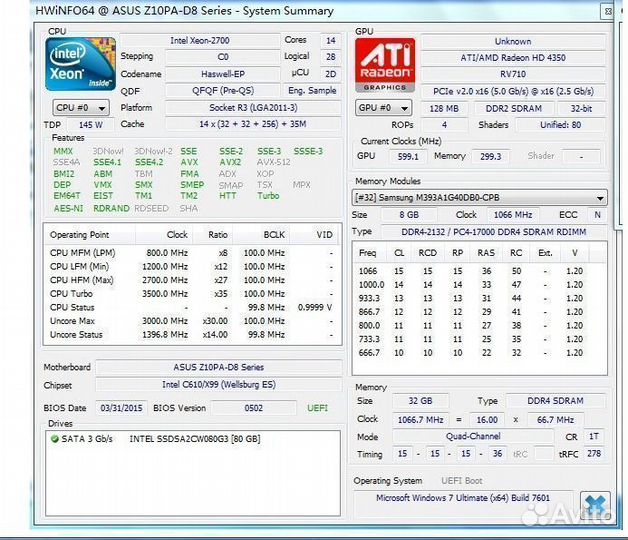
Task: Click the Chipset field Intel C610/X99 (Wellsburg ES)
Action: pos(219,385)
